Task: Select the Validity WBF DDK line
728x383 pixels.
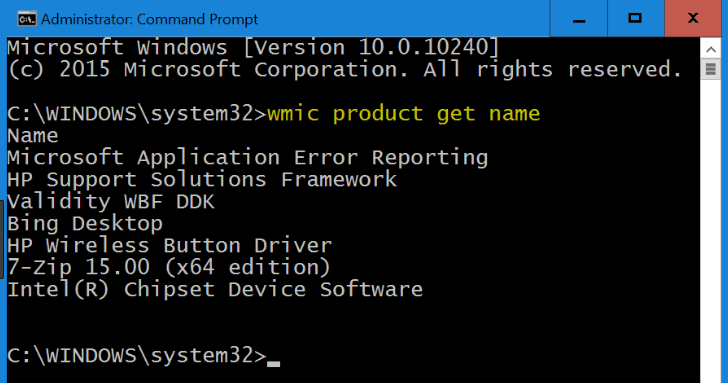Action: pyautogui.click(x=111, y=201)
